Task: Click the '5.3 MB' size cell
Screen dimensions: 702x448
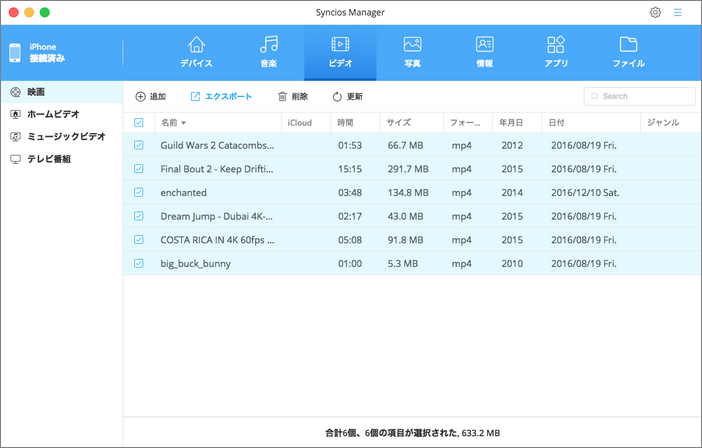Action: tap(402, 264)
